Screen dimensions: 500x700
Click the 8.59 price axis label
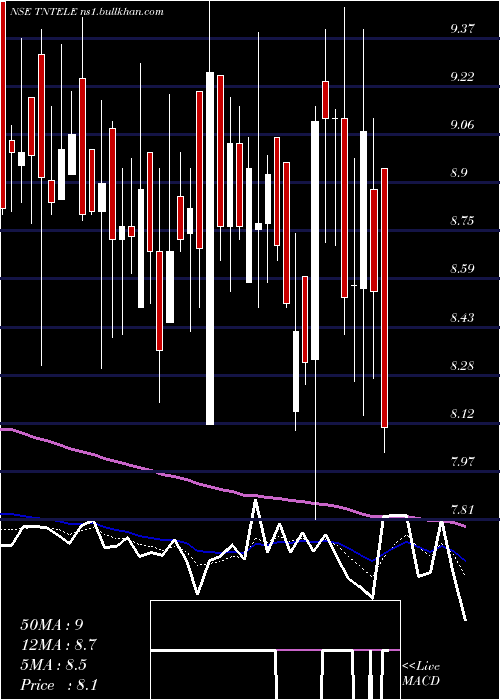click(x=462, y=269)
